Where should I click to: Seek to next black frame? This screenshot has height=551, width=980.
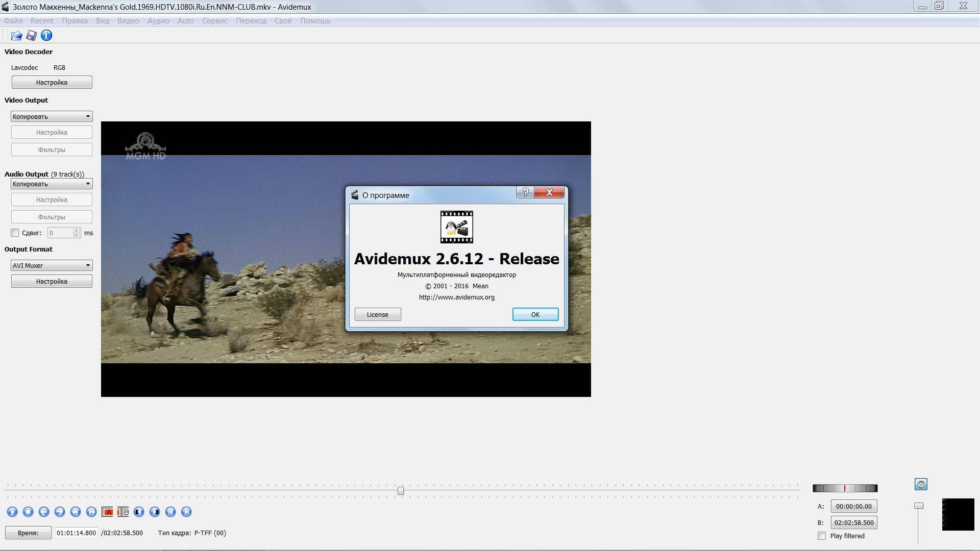tap(155, 512)
